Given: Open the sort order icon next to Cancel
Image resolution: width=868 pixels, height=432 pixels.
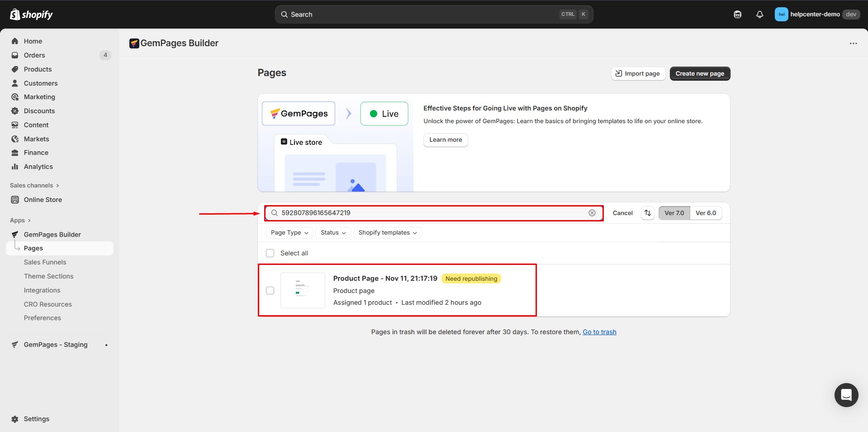Looking at the screenshot, I should [x=647, y=213].
